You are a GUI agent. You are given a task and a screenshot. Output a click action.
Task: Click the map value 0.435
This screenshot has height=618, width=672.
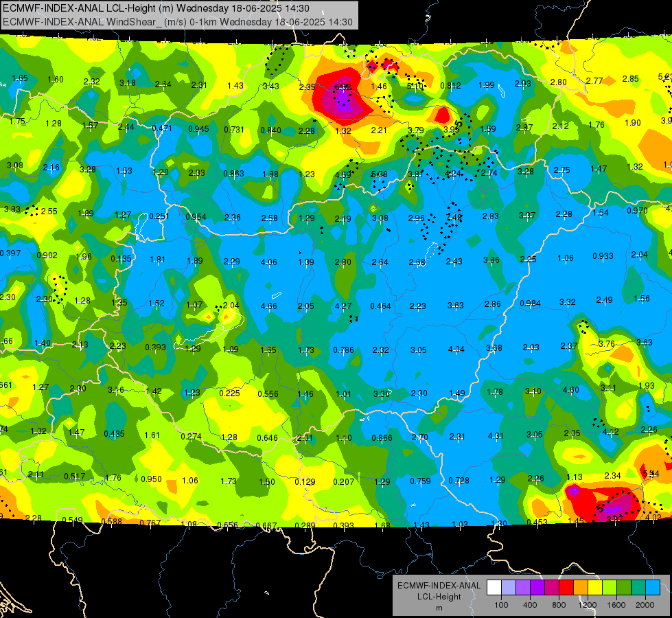[x=115, y=433]
